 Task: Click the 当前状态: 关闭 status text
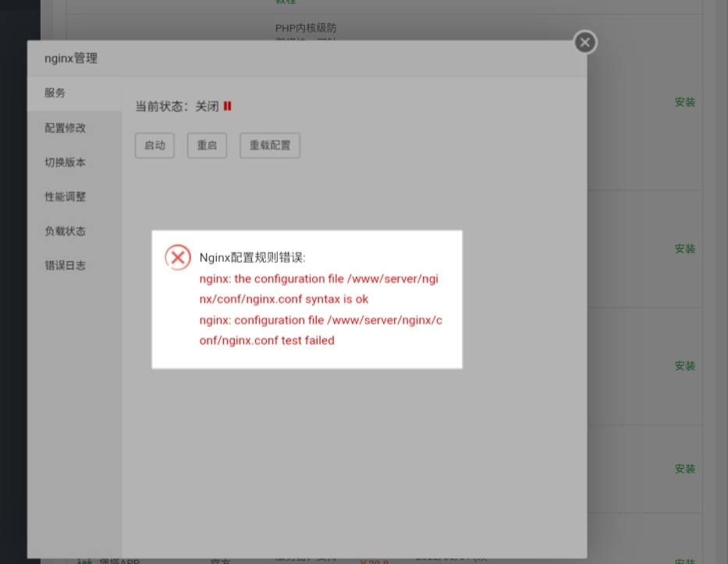[x=177, y=106]
